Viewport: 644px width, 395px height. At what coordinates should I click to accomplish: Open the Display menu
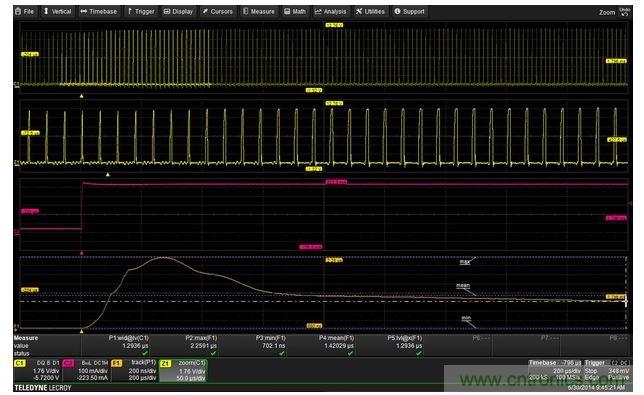(178, 11)
